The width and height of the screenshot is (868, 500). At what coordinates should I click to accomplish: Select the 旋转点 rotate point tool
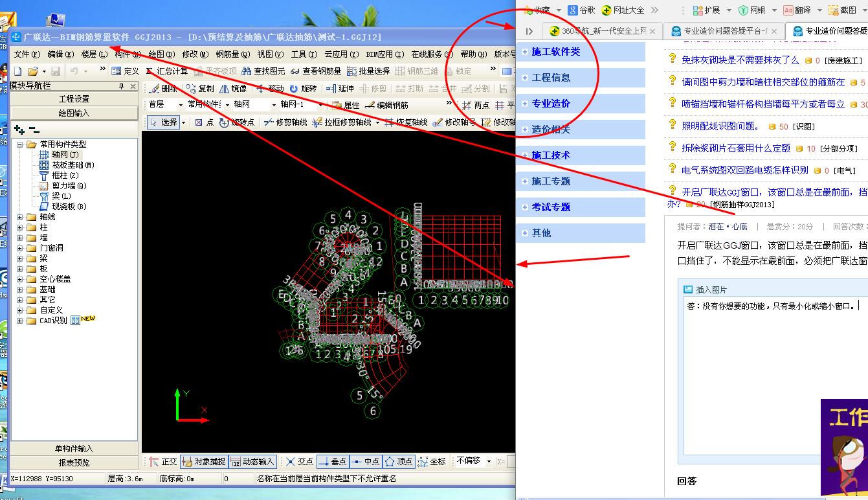click(x=237, y=122)
